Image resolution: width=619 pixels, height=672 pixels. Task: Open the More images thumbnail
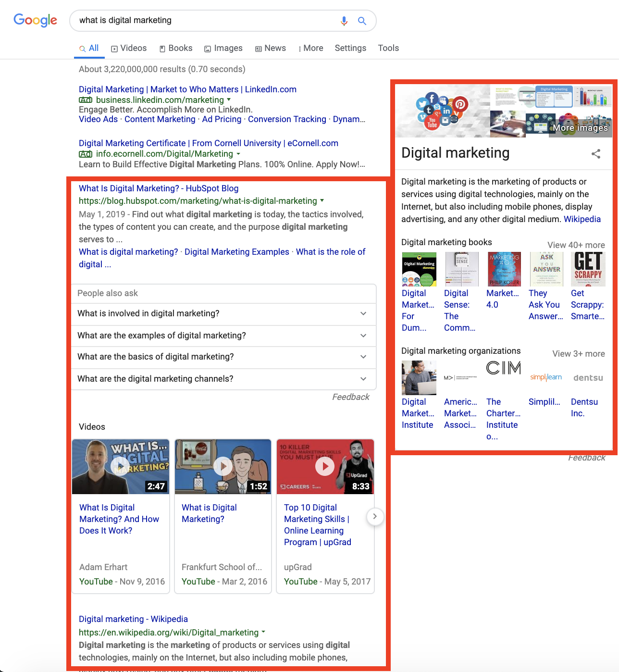pos(580,127)
